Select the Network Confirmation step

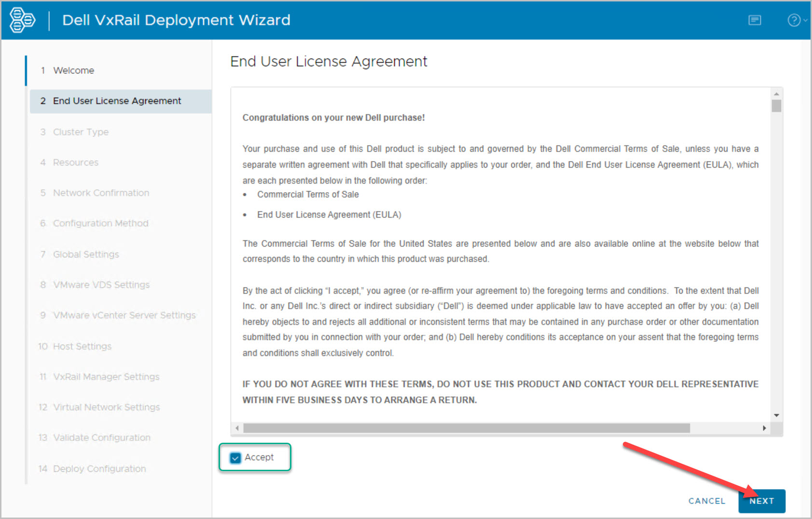(101, 193)
